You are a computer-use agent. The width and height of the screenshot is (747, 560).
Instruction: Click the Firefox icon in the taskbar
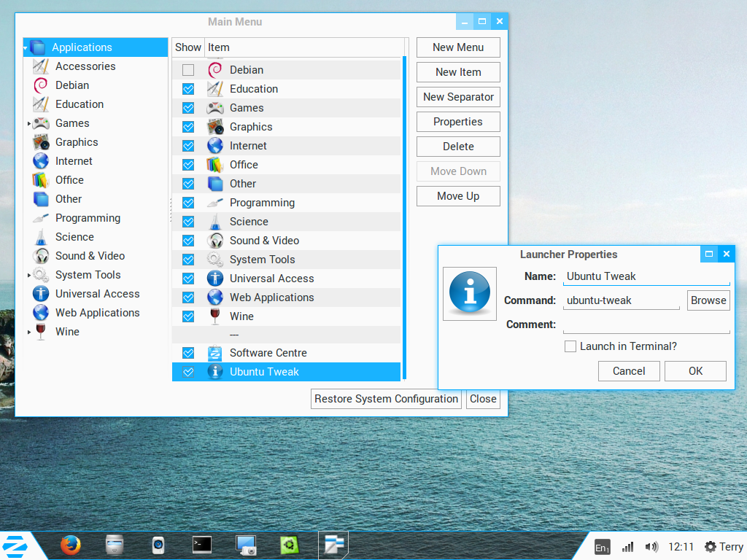[70, 545]
